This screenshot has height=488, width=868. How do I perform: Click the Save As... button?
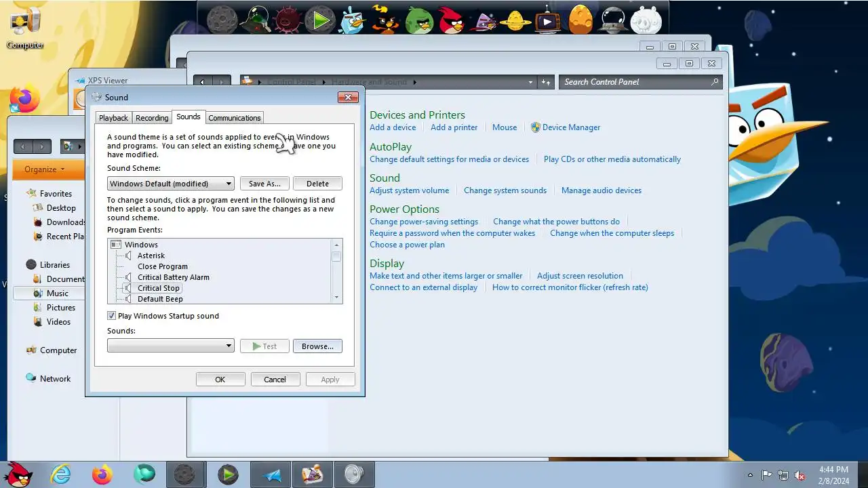click(264, 184)
